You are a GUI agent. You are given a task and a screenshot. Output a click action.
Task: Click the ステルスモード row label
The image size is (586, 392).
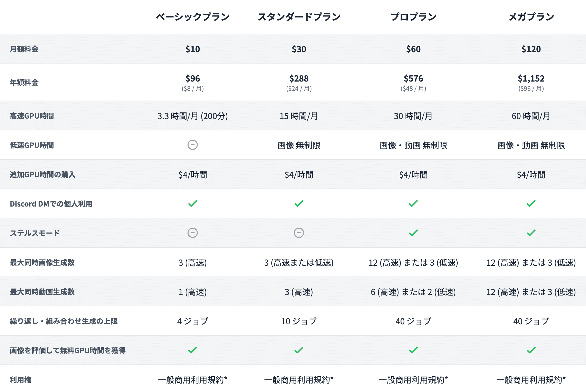click(x=35, y=233)
